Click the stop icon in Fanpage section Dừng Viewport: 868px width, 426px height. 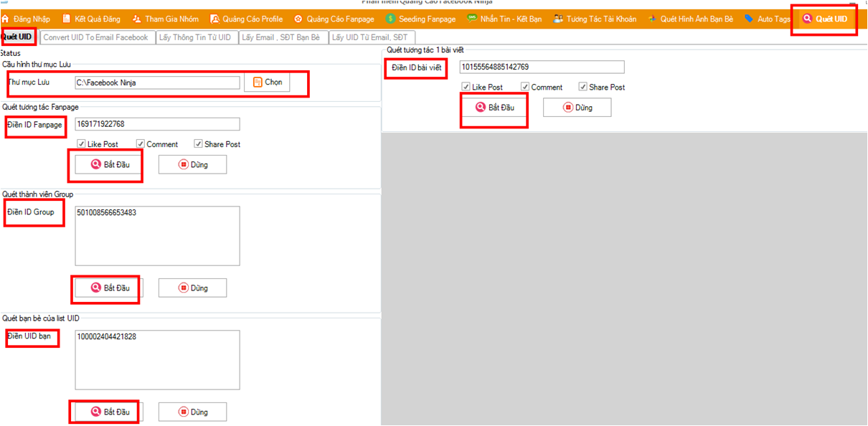click(184, 165)
